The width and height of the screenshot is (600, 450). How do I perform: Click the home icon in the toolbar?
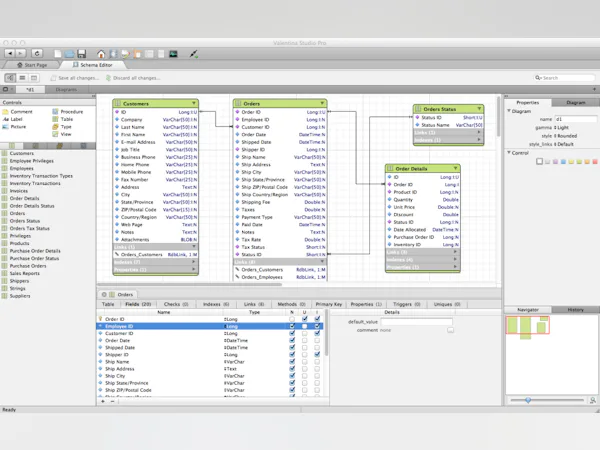pos(101,54)
